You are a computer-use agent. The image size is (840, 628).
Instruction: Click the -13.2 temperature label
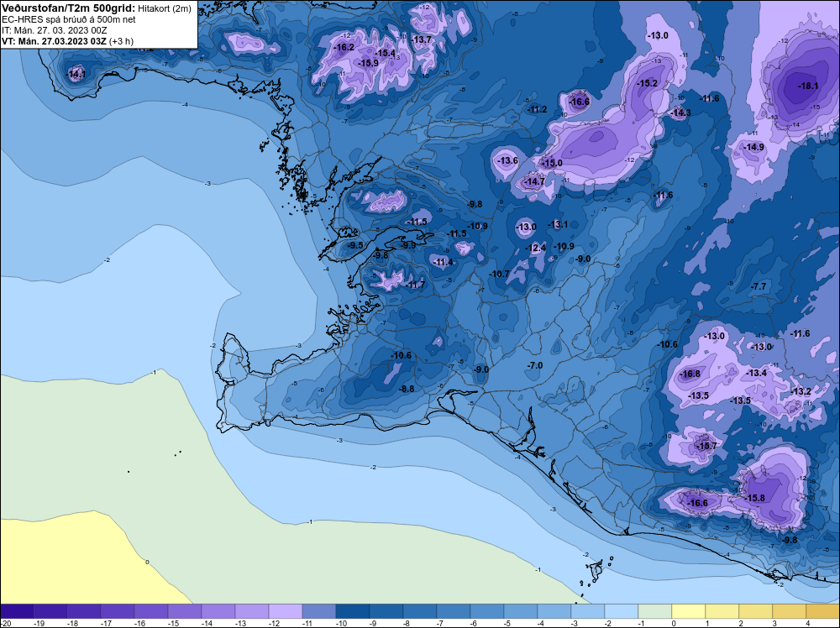coord(801,391)
